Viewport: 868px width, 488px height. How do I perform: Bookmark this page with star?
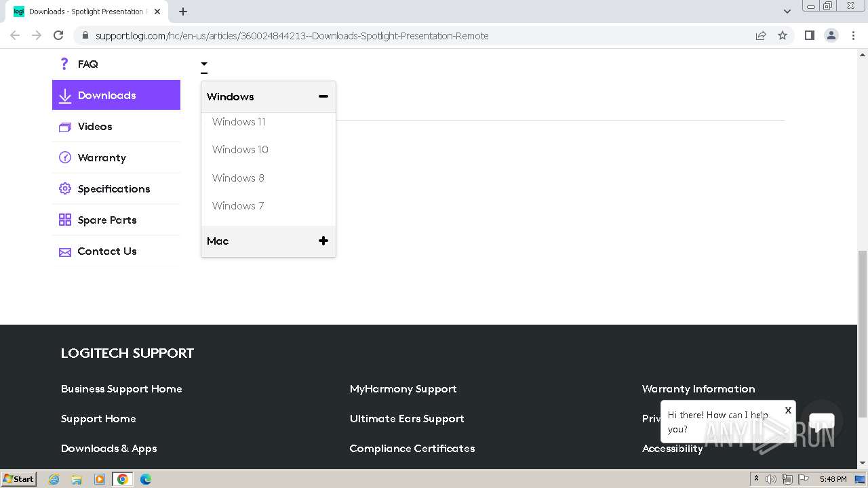pyautogui.click(x=783, y=35)
